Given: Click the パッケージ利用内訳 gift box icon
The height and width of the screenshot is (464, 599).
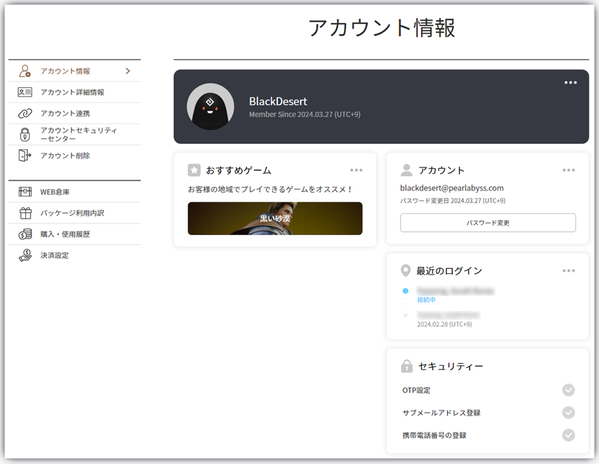Looking at the screenshot, I should click(26, 213).
